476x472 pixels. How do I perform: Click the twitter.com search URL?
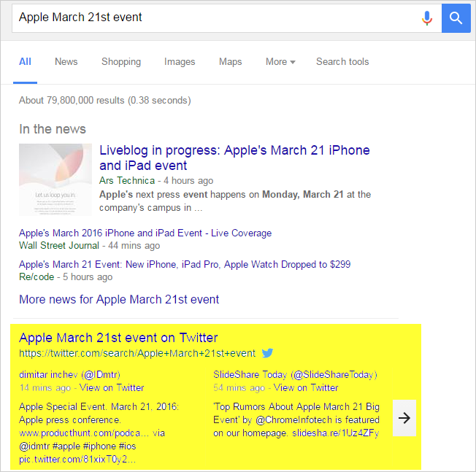[137, 353]
